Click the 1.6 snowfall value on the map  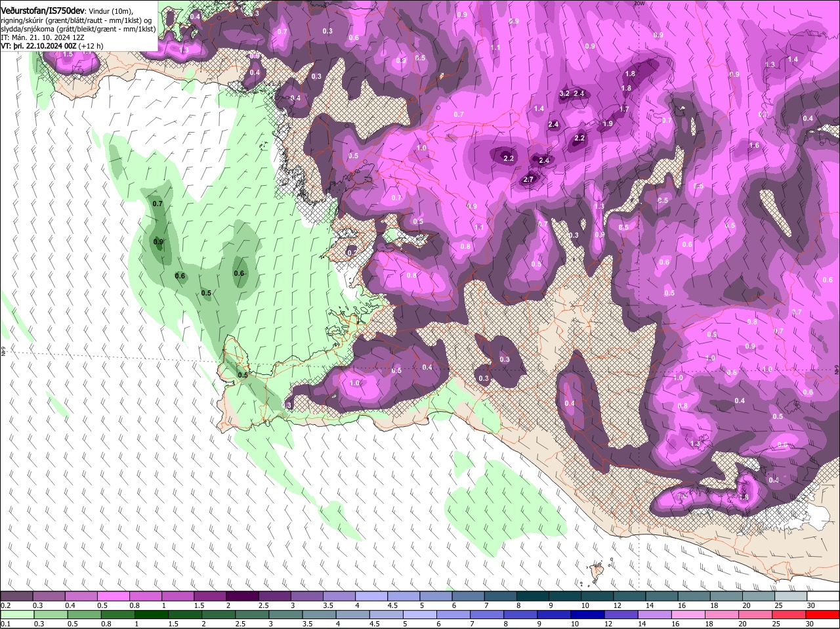(x=754, y=146)
